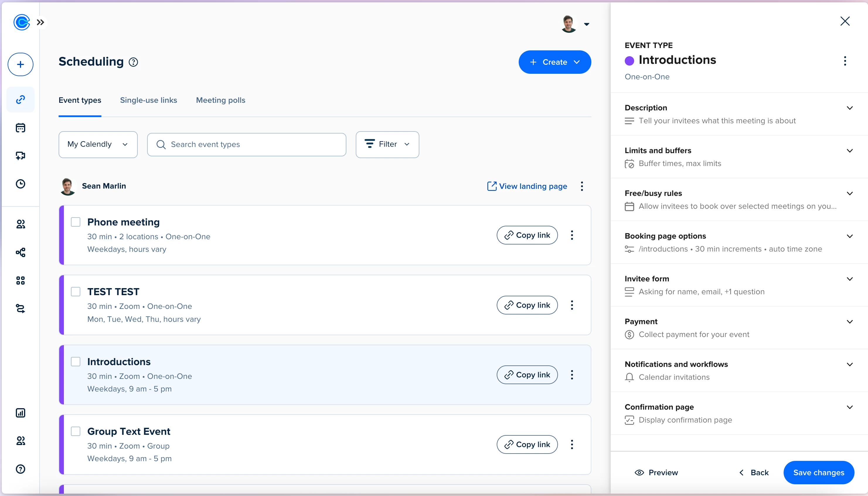Tick the TEST TEST checkbox
This screenshot has height=496, width=868.
click(x=76, y=292)
